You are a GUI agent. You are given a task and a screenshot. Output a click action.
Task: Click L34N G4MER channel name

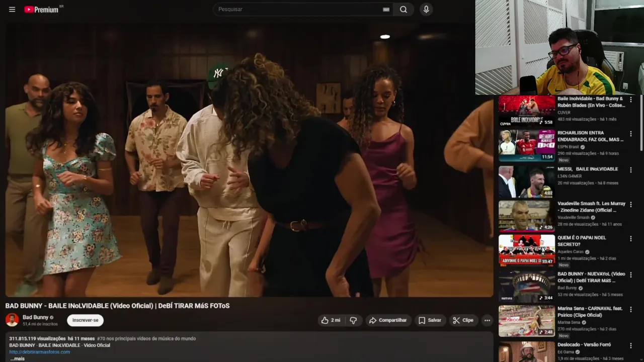click(x=570, y=176)
